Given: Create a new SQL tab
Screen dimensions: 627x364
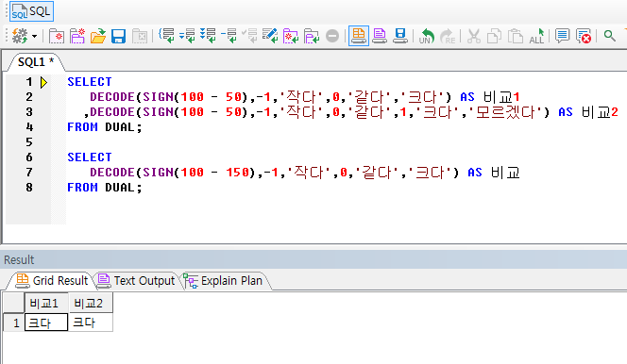Looking at the screenshot, I should point(57,37).
